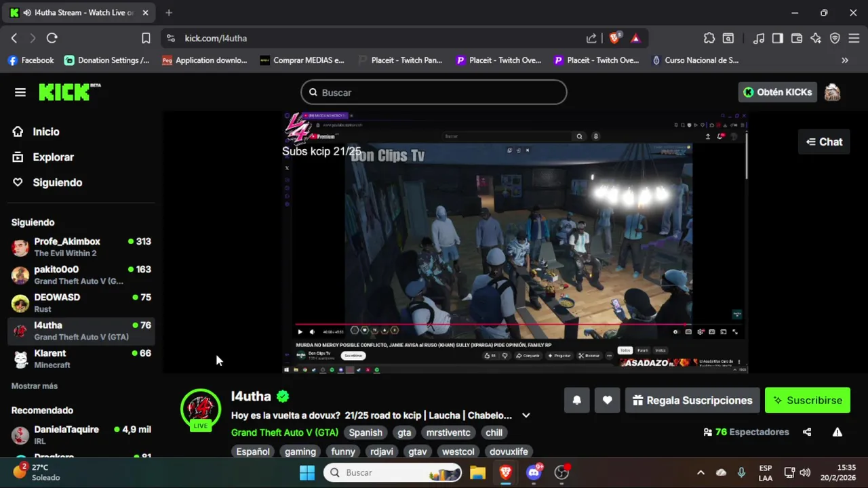
Task: Click the Español tag
Action: [x=253, y=451]
